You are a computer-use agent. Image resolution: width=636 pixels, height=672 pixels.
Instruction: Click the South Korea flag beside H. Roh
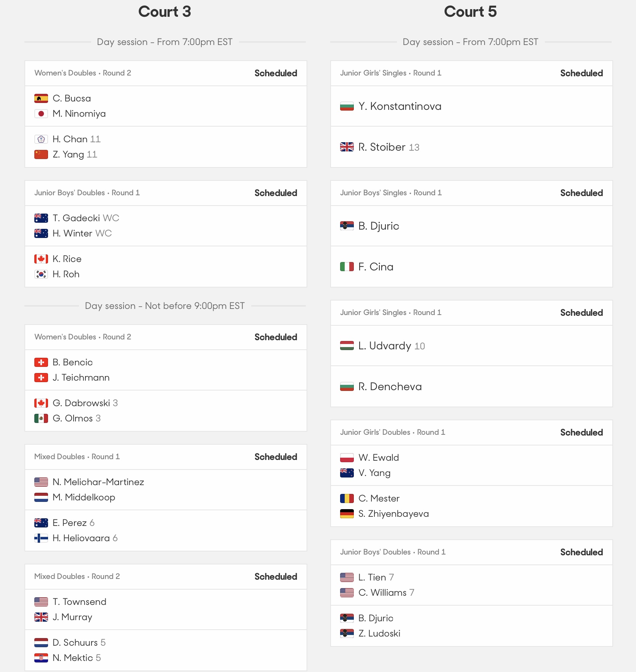[x=41, y=274]
